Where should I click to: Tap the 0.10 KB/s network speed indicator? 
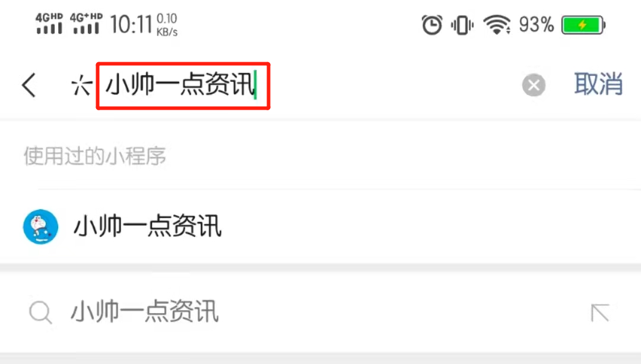tap(167, 25)
